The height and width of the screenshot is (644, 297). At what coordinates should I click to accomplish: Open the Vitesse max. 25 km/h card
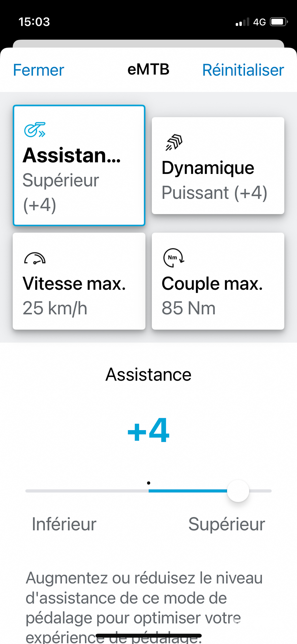79,281
